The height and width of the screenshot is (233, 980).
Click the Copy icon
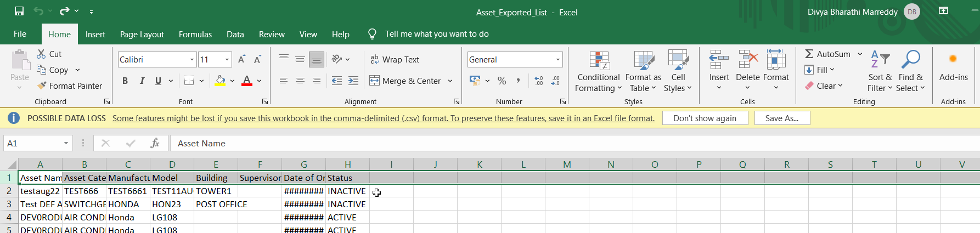[x=41, y=70]
